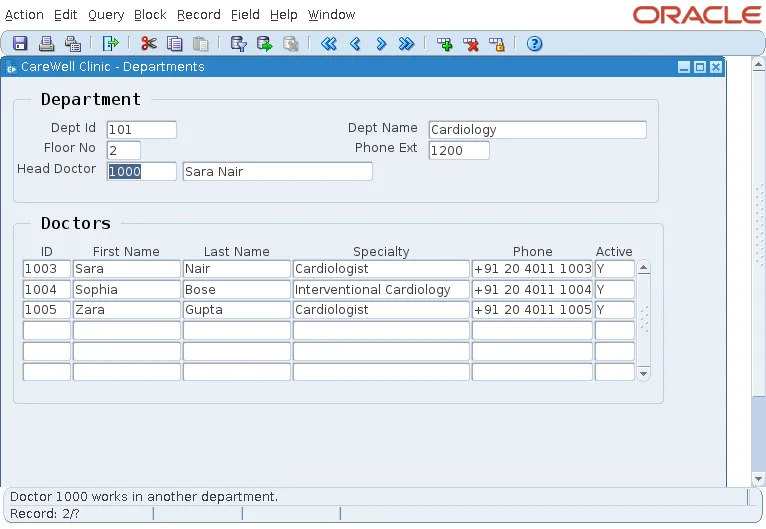Click the status message about Doctor 1000
Viewport: 766px width, 529px height.
tap(144, 497)
